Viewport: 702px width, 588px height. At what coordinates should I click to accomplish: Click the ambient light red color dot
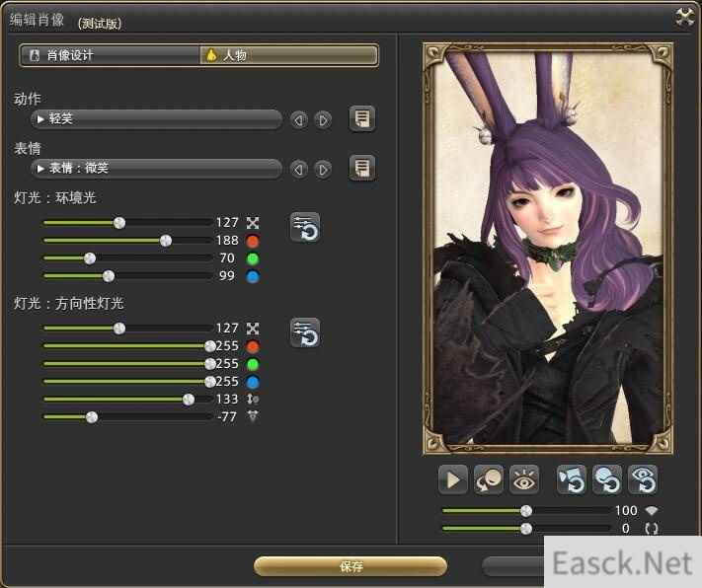(x=253, y=241)
